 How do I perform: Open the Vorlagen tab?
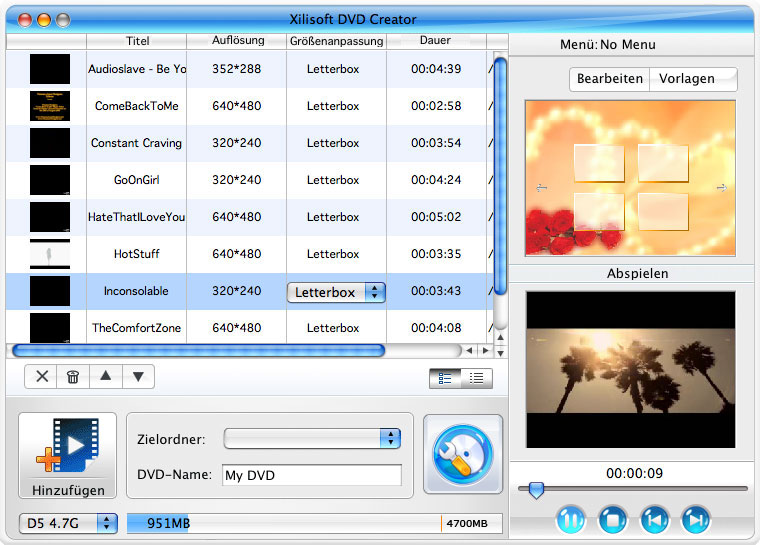coord(693,79)
